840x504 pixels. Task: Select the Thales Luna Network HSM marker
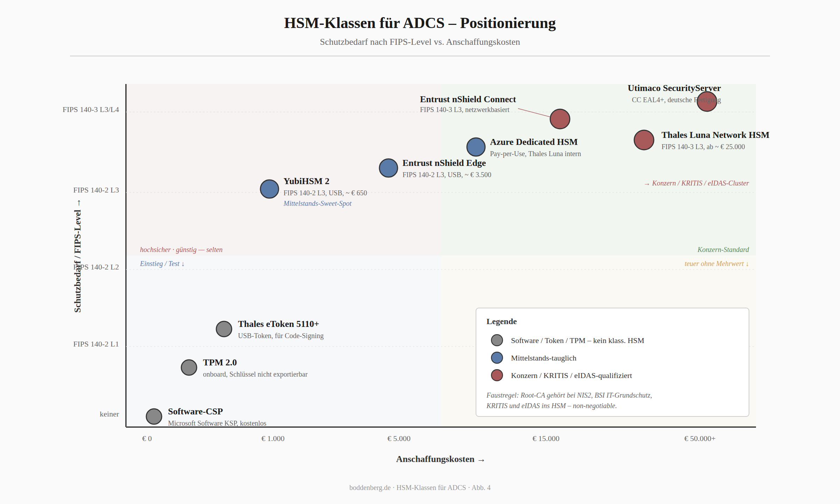pyautogui.click(x=644, y=140)
